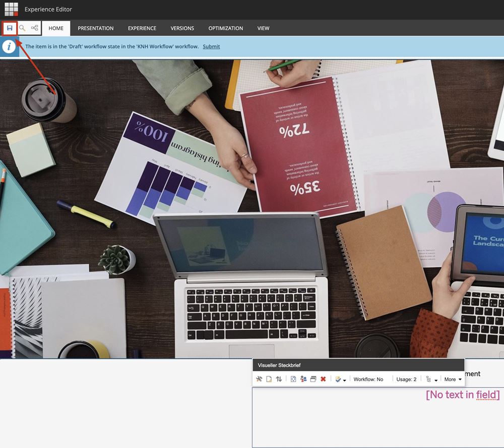Screen dimensions: 504x448
Task: Delete component with red X icon
Action: coord(323,379)
